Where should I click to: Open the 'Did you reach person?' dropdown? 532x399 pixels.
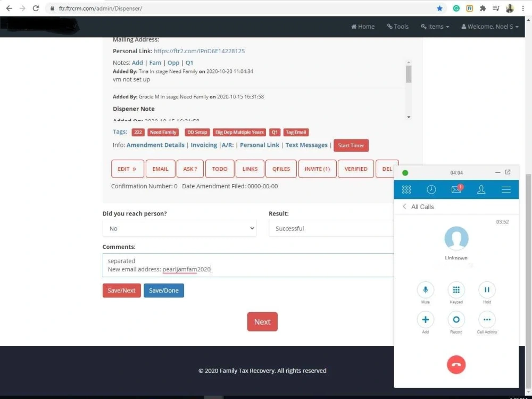point(179,228)
